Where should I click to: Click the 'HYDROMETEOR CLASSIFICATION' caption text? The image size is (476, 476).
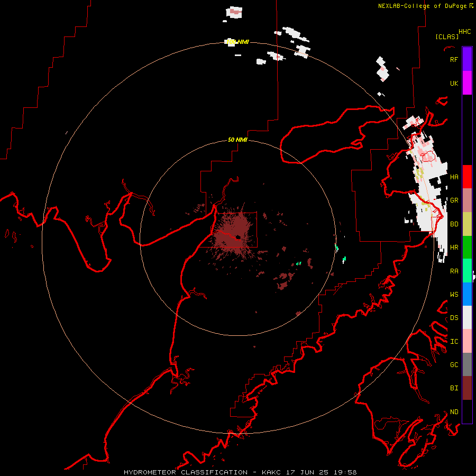point(186,472)
